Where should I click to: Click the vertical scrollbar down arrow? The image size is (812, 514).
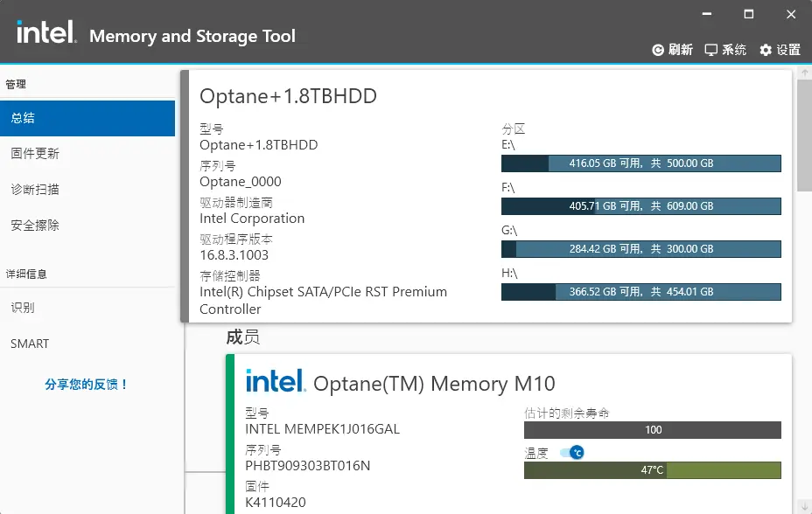click(x=804, y=506)
